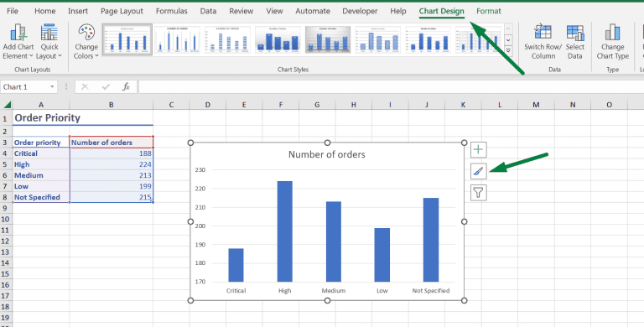Screen dimensions: 644x327
Task: Click the Select All corner triangle
Action: coord(7,105)
